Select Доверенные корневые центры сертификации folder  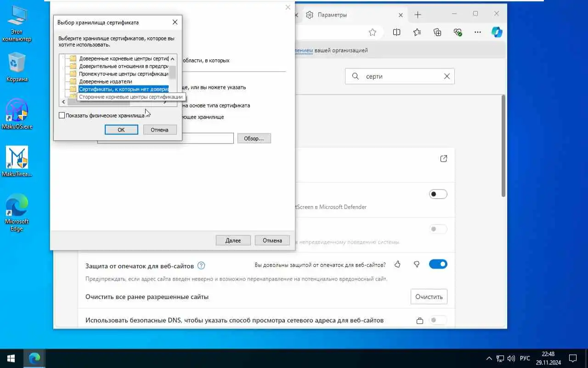(x=119, y=58)
